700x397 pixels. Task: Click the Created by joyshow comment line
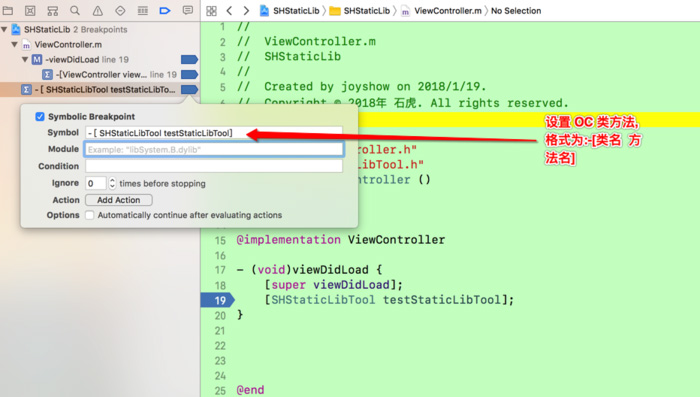[x=362, y=87]
